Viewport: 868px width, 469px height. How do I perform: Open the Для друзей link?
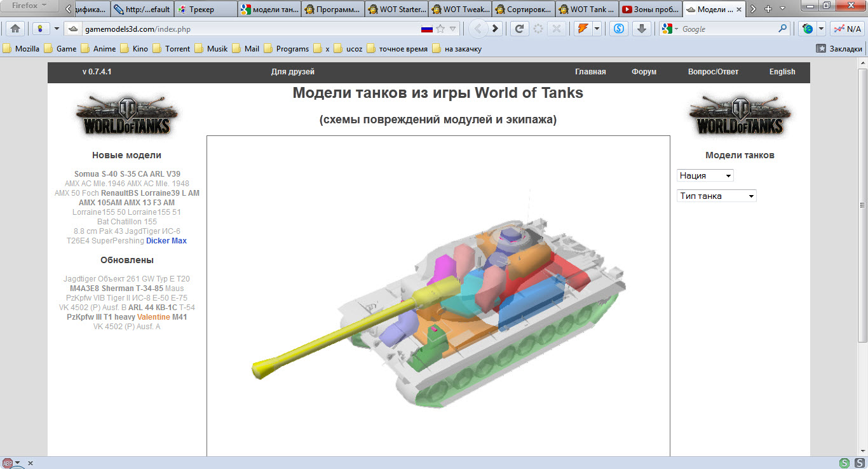292,72
